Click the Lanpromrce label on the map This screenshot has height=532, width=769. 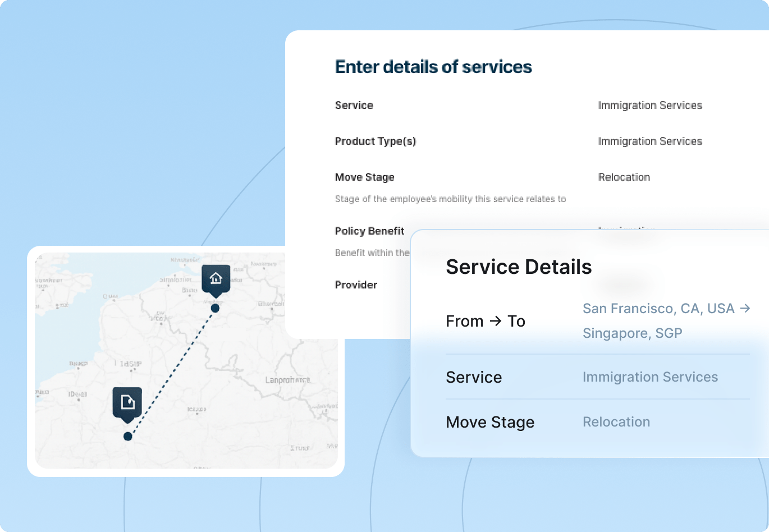point(287,380)
